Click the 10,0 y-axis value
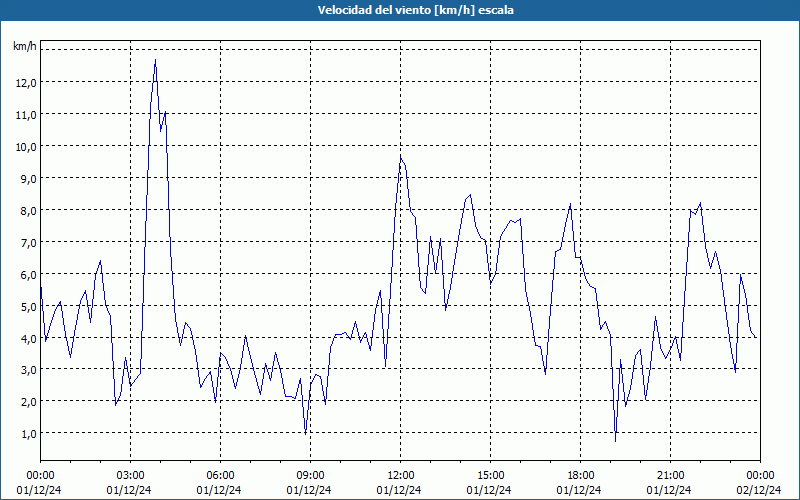 click(26, 147)
